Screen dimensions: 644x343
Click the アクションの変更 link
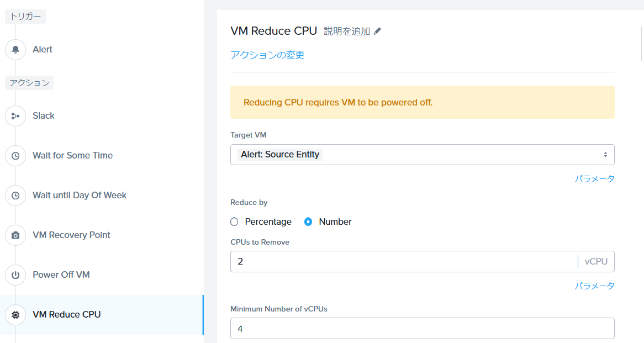tap(267, 55)
